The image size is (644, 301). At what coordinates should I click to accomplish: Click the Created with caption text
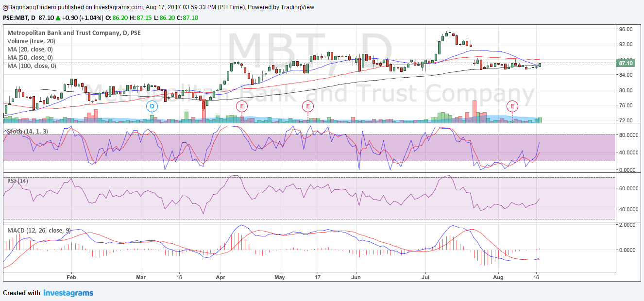click(x=21, y=293)
